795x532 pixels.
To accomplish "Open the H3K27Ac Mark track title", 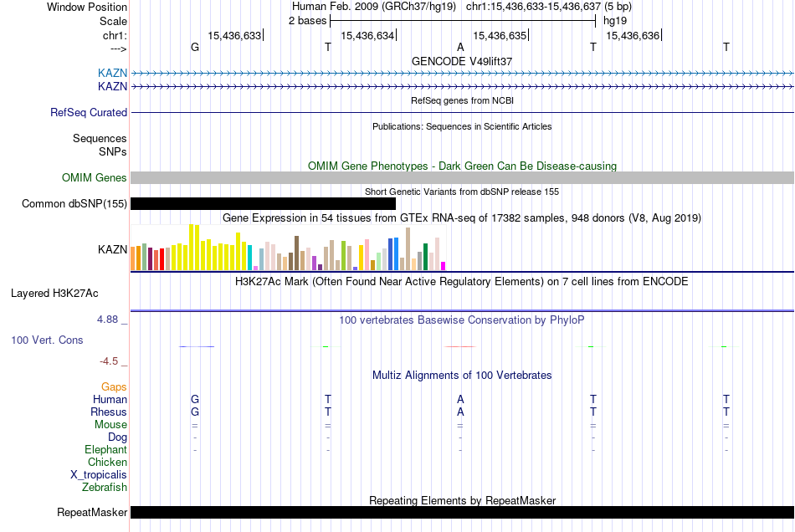I will coord(462,282).
